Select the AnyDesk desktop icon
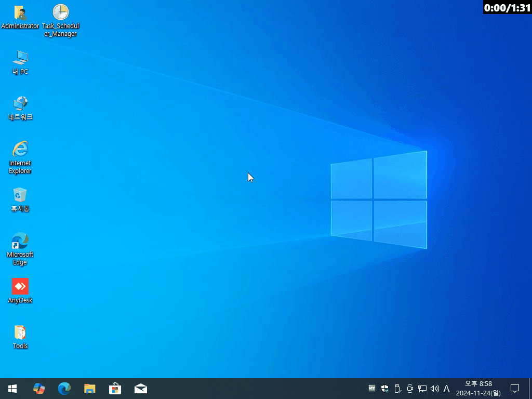 (x=20, y=291)
